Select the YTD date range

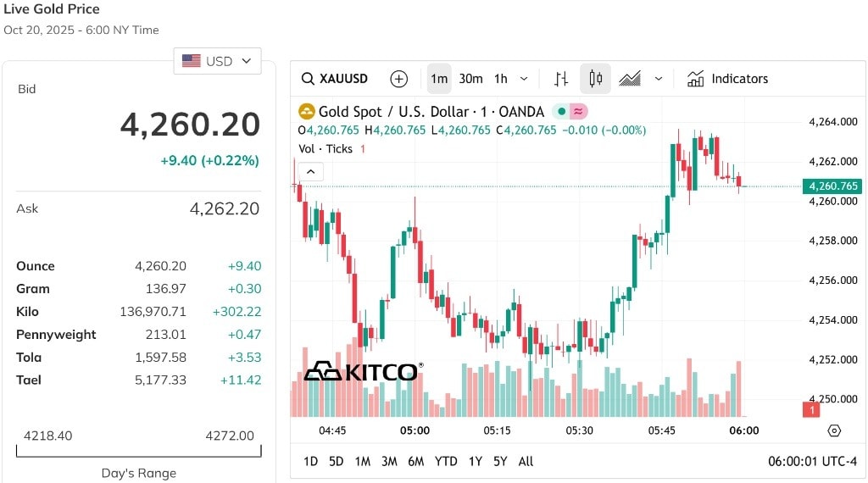[x=446, y=461]
